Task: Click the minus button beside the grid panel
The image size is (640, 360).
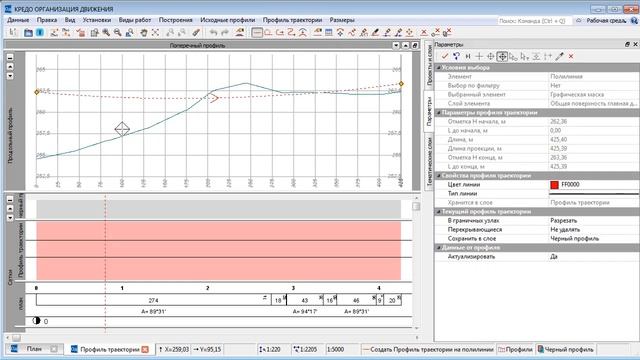Action: point(10,200)
